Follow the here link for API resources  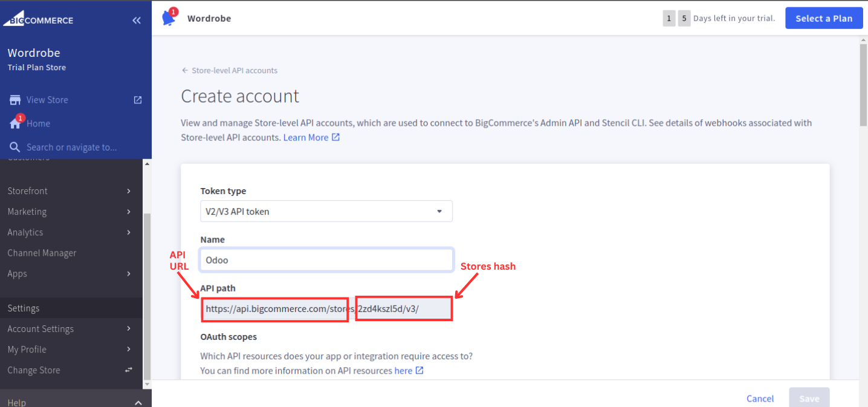tap(403, 370)
